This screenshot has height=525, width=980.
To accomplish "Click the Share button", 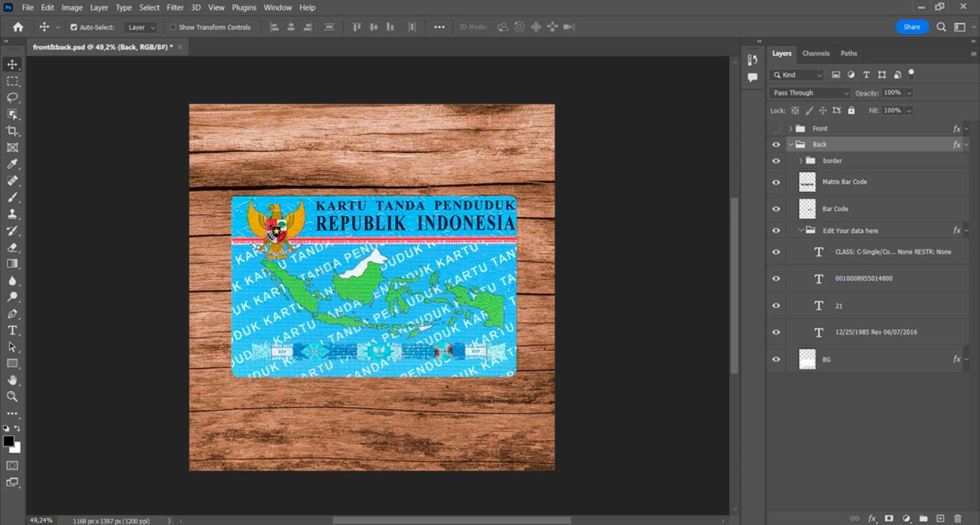I will [x=912, y=27].
